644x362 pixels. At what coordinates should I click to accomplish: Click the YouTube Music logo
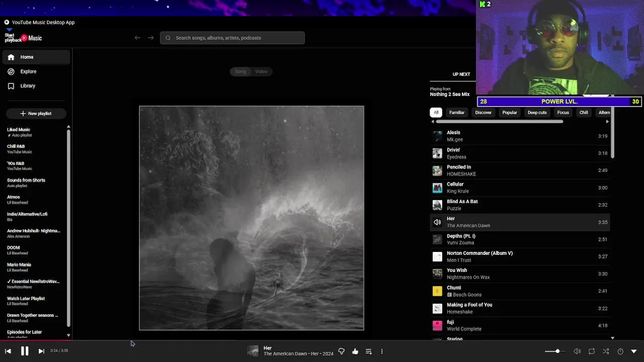click(31, 38)
